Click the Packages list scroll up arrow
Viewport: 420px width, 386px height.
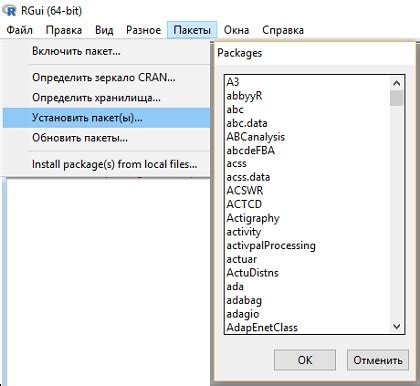pyautogui.click(x=397, y=83)
